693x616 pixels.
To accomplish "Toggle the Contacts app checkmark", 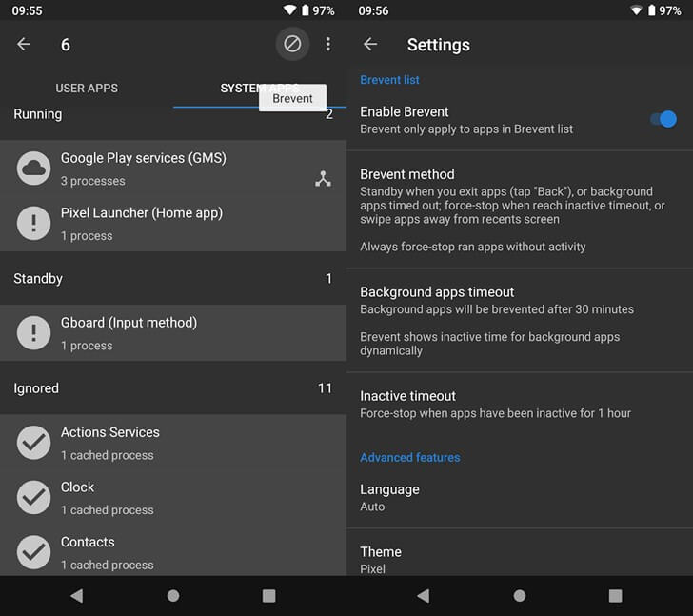I will (34, 552).
